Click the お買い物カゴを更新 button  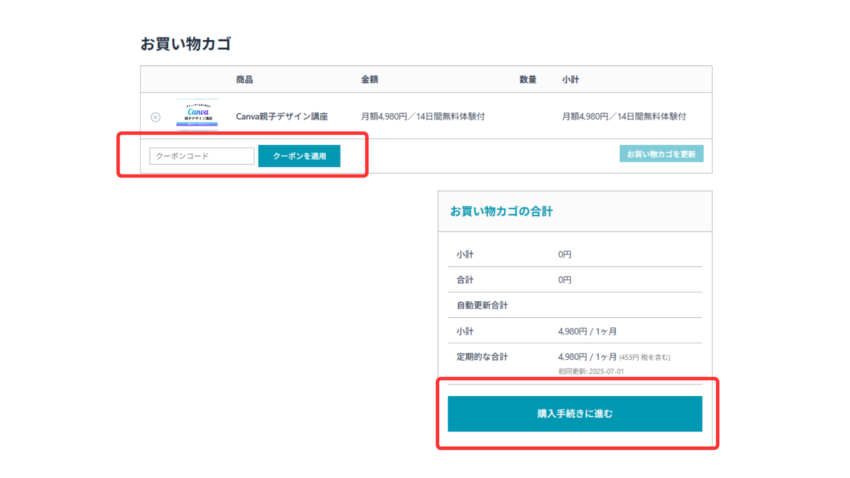(x=661, y=154)
